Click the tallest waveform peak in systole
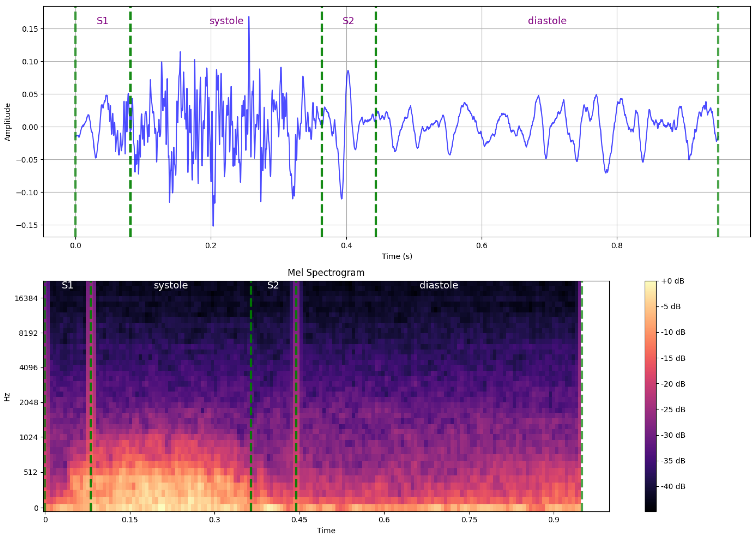The width and height of the screenshot is (756, 536). 249,17
